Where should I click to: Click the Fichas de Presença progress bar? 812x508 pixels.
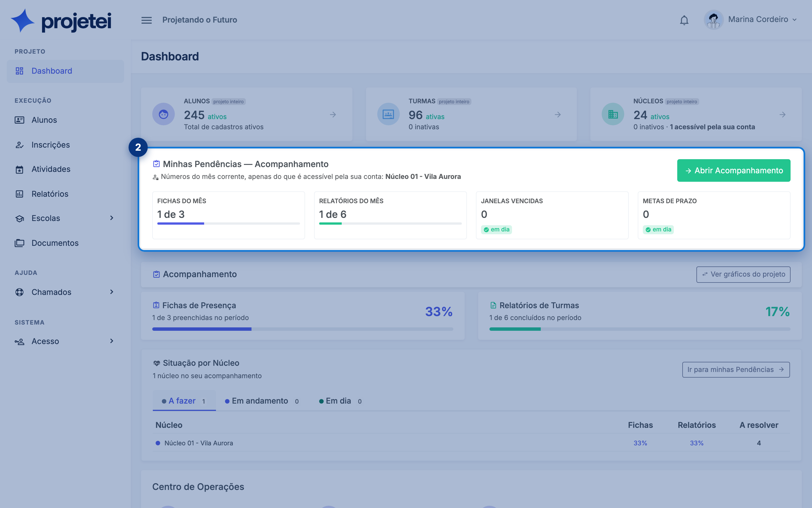(303, 329)
